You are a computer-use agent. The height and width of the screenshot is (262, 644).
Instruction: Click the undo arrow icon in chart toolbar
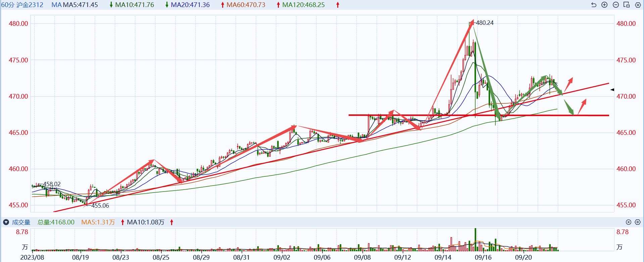point(594,5)
